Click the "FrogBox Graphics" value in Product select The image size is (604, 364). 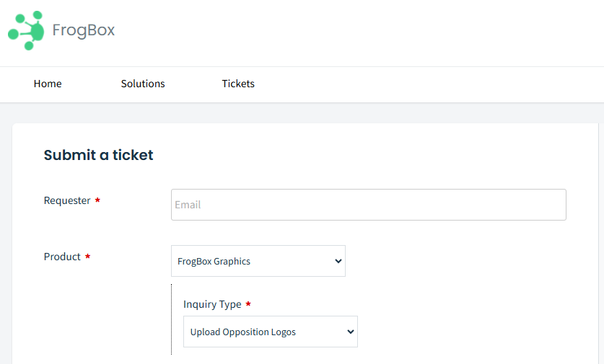click(214, 262)
